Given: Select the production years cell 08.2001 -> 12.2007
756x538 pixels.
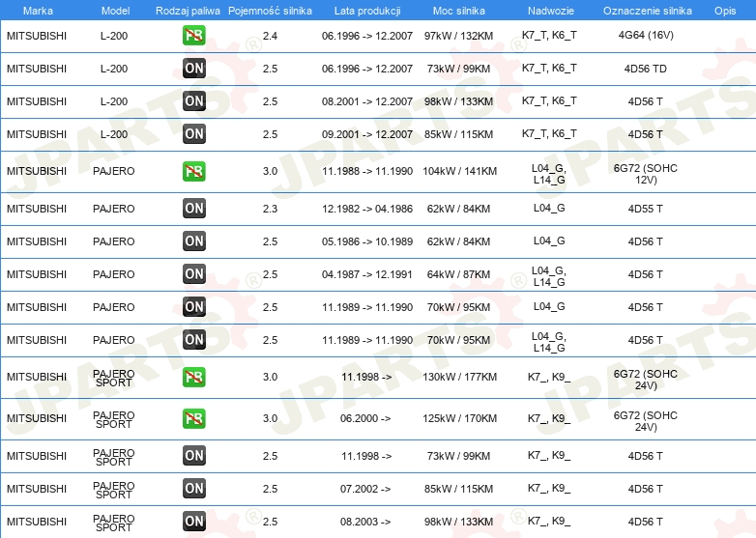Looking at the screenshot, I should click(367, 101).
